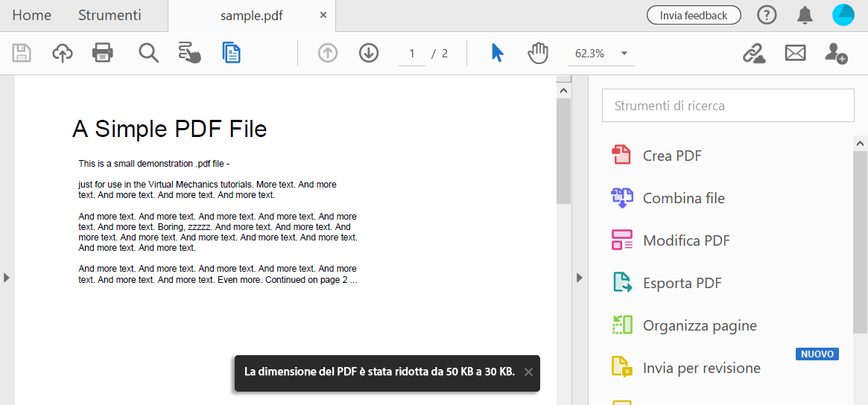The image size is (868, 405).
Task: Select the blue arrow selection tool
Action: click(498, 53)
